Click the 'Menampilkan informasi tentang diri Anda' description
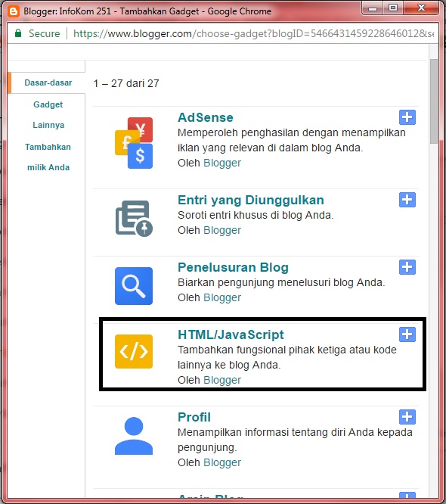 pyautogui.click(x=295, y=440)
